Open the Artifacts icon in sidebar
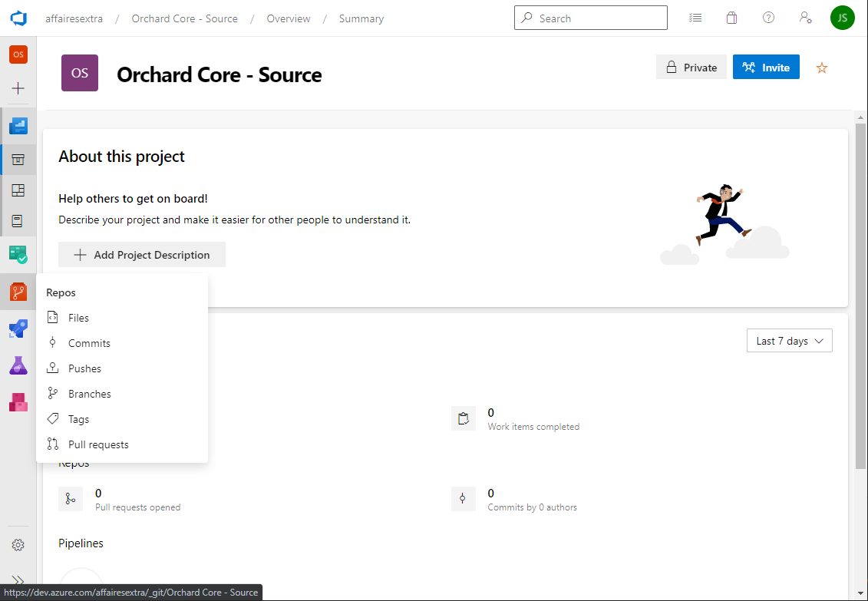The height and width of the screenshot is (601, 868). (18, 402)
